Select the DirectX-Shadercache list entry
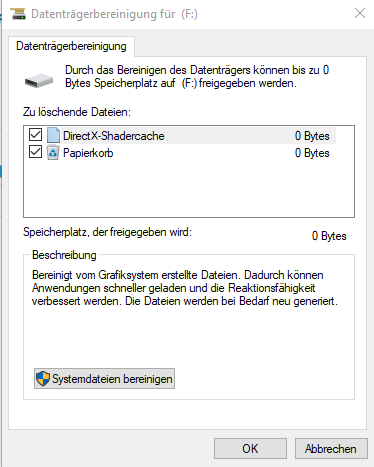The height and width of the screenshot is (467, 374). pyautogui.click(x=182, y=136)
